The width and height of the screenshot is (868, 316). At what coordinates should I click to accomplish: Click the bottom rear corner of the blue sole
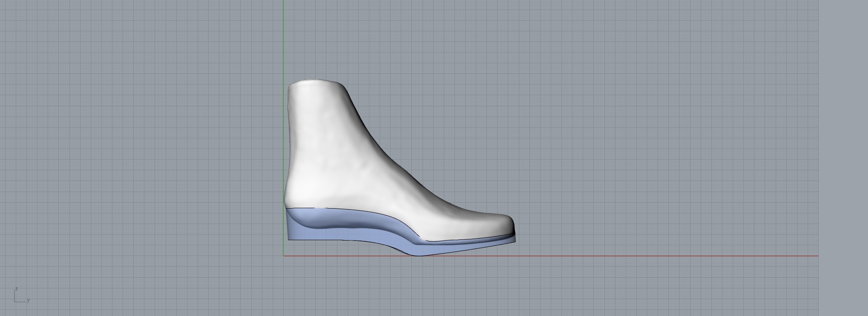[x=289, y=238]
